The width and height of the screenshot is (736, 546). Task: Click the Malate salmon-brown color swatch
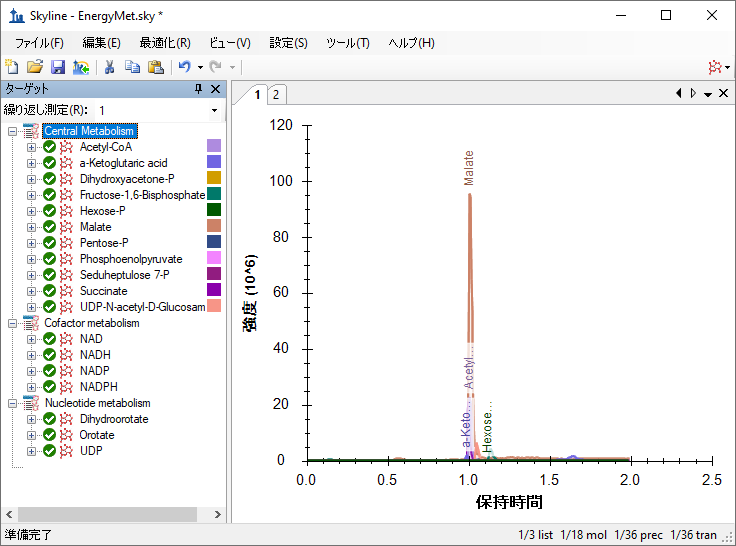pos(214,226)
